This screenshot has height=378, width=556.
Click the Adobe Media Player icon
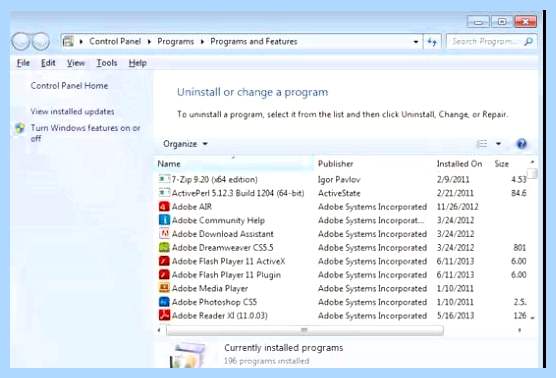pyautogui.click(x=164, y=288)
